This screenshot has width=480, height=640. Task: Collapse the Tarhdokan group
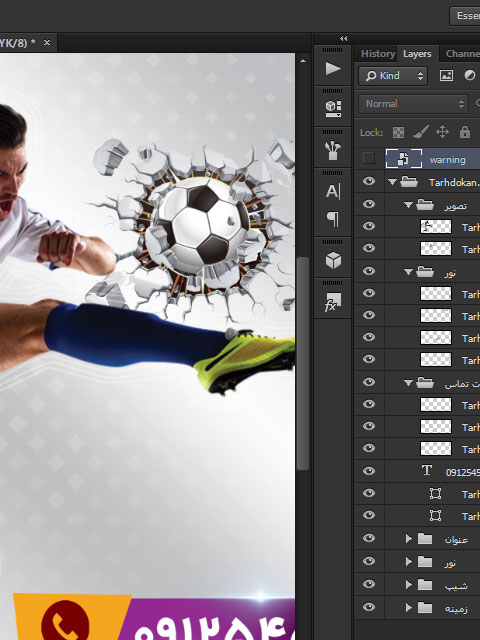pos(392,182)
